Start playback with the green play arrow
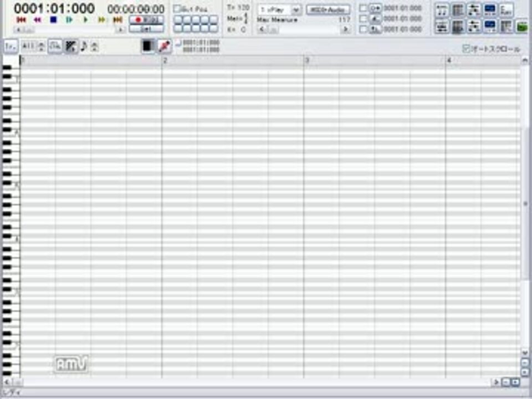Screen dimensions: 532x399 (x=86, y=20)
